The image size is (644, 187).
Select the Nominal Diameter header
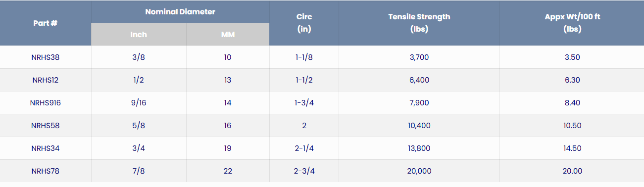(180, 11)
